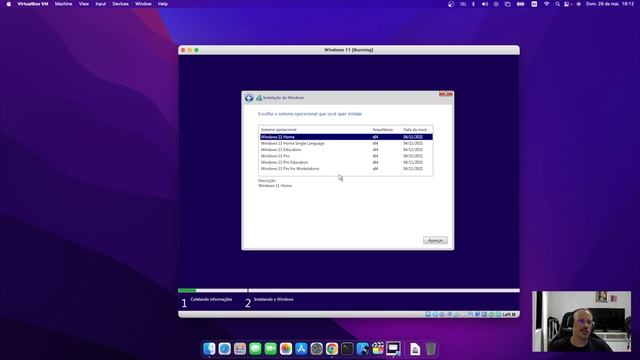640x360 pixels.
Task: Click the Windows 11 [Running] title bar
Action: click(x=349, y=50)
